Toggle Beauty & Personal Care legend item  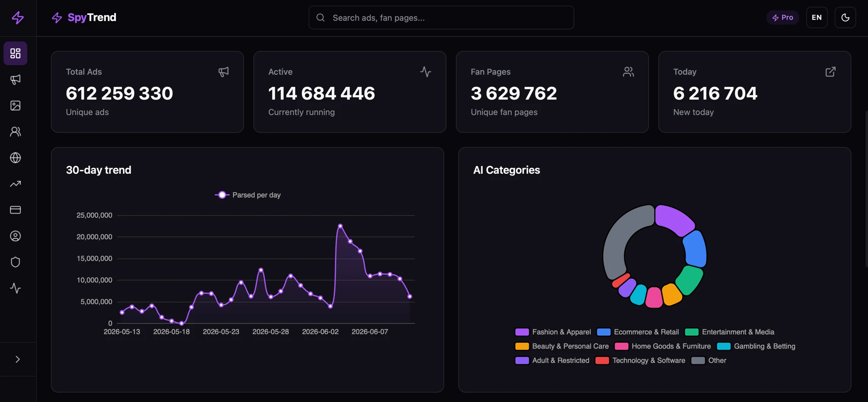(x=562, y=346)
